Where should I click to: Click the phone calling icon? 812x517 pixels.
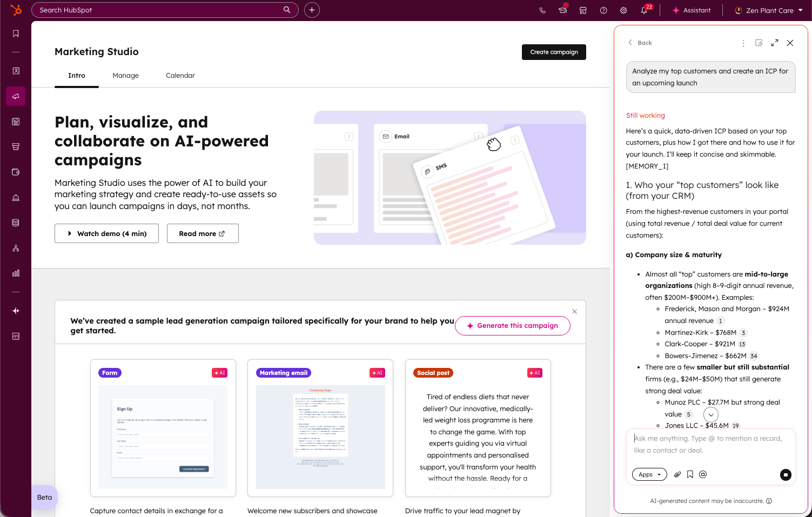(542, 10)
